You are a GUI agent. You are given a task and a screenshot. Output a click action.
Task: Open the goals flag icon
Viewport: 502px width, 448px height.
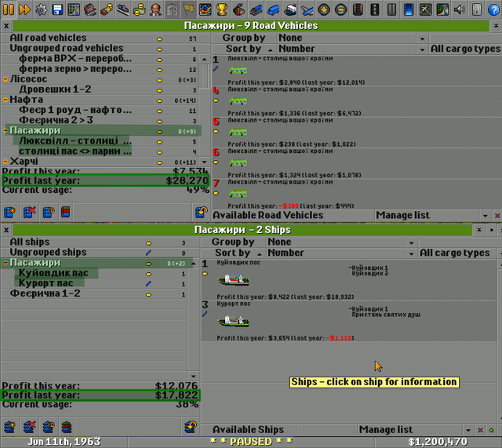189,9
